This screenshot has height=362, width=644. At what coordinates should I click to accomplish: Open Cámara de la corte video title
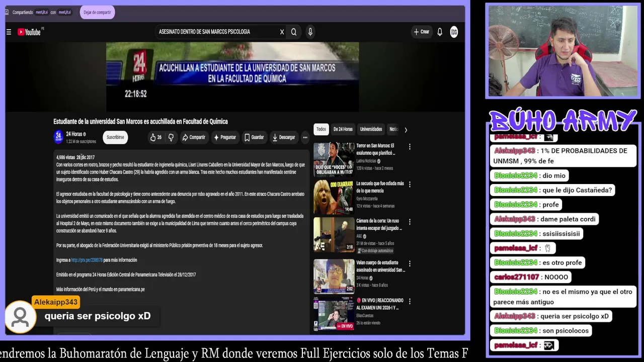click(x=379, y=224)
